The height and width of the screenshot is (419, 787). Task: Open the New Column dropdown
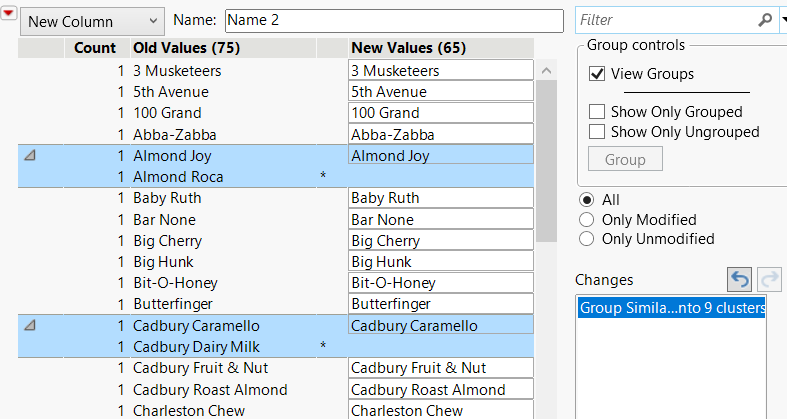pos(92,21)
